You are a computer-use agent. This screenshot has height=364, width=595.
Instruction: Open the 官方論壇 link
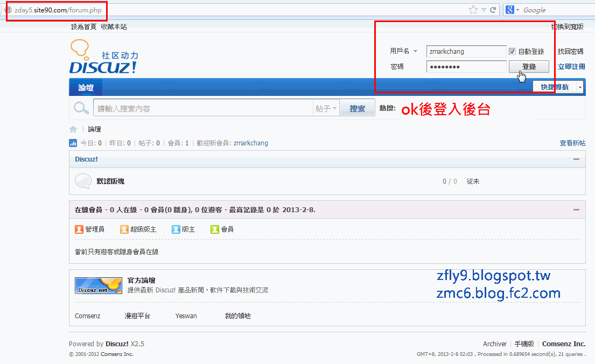point(142,281)
